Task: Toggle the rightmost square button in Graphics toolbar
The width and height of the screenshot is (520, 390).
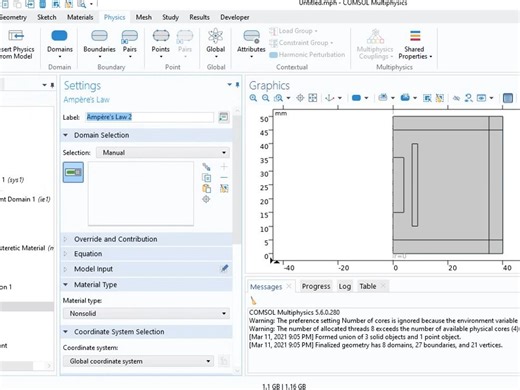Action: (508, 98)
